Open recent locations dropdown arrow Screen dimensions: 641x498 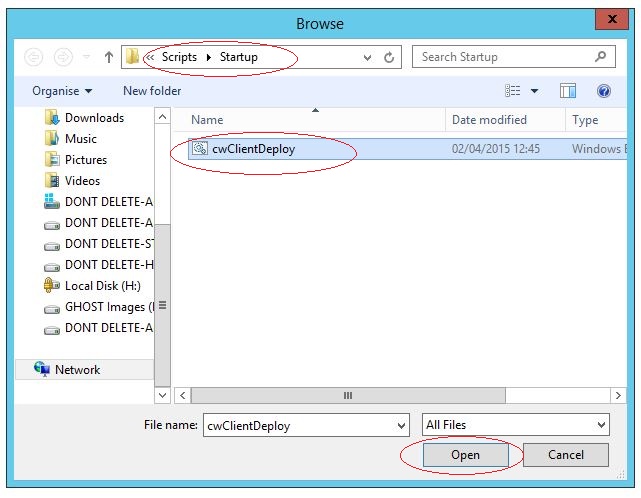tap(86, 56)
